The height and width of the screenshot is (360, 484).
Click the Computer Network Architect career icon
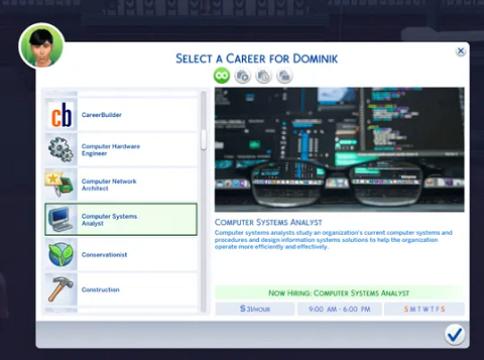click(61, 184)
